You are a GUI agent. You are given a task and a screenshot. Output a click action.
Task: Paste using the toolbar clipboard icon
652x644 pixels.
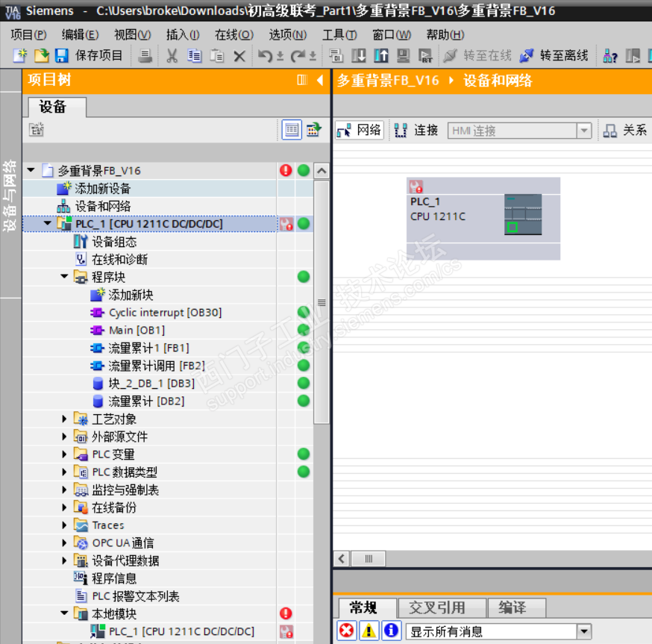(x=216, y=56)
